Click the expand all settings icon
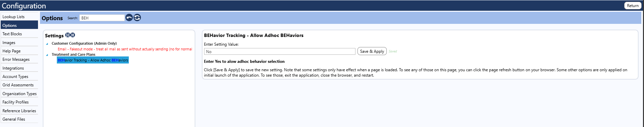The height and width of the screenshot is (127, 644). 68,35
